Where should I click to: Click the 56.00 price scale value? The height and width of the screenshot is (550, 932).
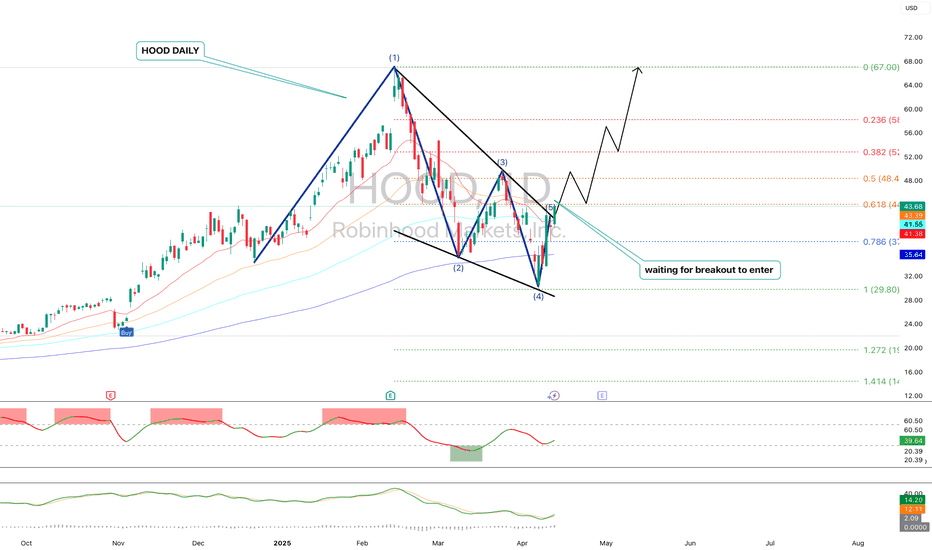[x=913, y=133]
